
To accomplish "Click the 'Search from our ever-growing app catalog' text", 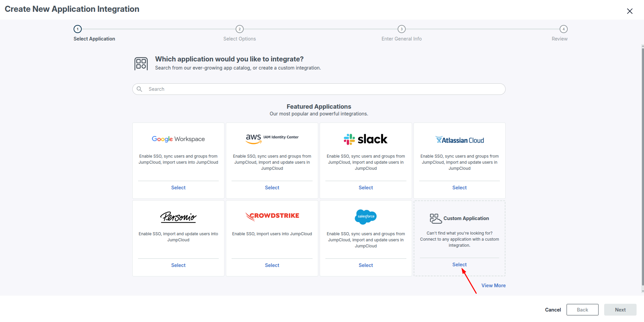I will (238, 68).
